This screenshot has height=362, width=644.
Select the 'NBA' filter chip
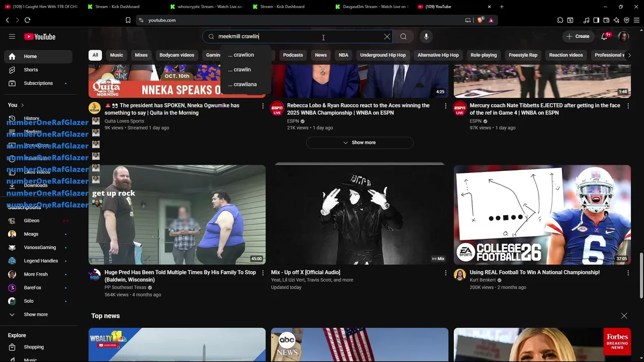(x=343, y=55)
